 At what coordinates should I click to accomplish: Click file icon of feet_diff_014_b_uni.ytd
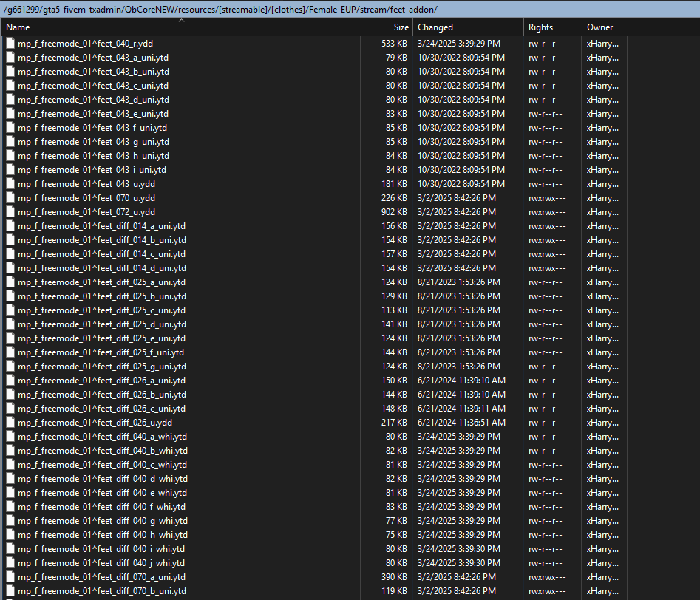pyautogui.click(x=10, y=240)
